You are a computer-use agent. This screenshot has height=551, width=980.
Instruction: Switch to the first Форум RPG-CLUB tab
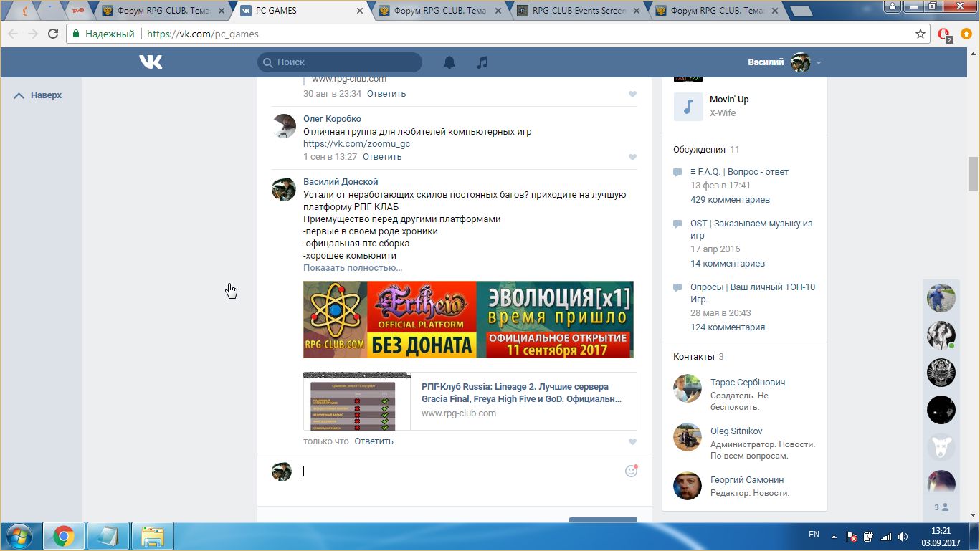165,11
